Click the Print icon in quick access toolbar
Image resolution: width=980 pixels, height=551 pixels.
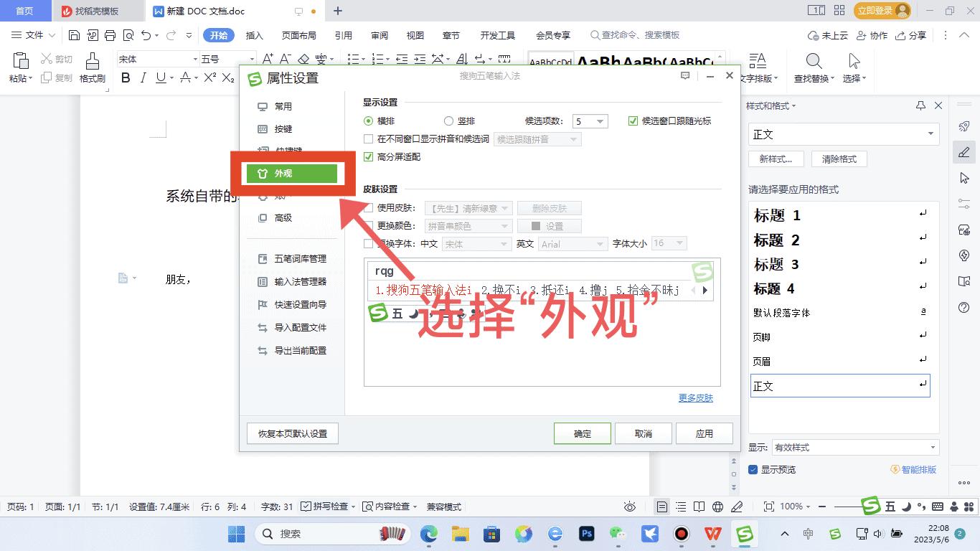point(110,34)
